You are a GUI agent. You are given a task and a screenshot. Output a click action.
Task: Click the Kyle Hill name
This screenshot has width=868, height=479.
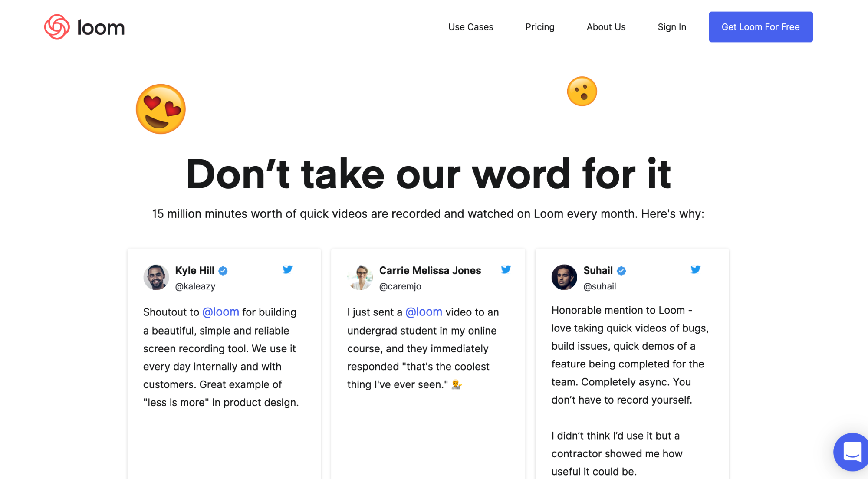click(x=195, y=270)
